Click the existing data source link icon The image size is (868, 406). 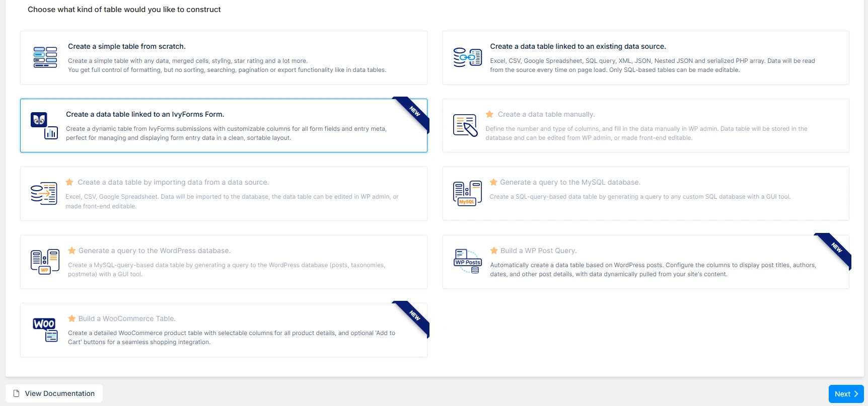[x=467, y=57]
